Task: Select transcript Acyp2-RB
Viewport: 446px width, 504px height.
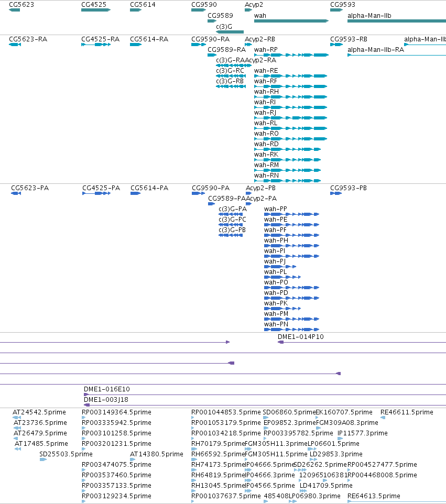Action: click(x=260, y=39)
